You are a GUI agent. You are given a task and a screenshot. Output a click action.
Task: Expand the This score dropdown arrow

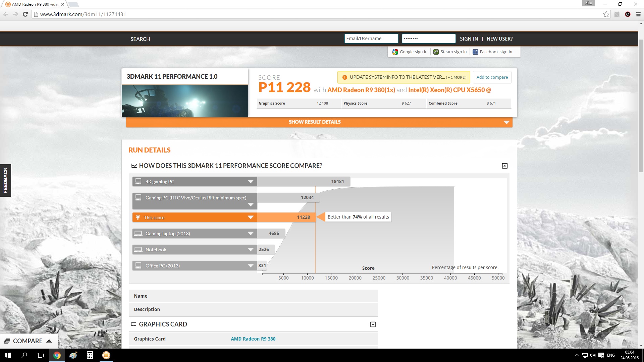pyautogui.click(x=250, y=218)
